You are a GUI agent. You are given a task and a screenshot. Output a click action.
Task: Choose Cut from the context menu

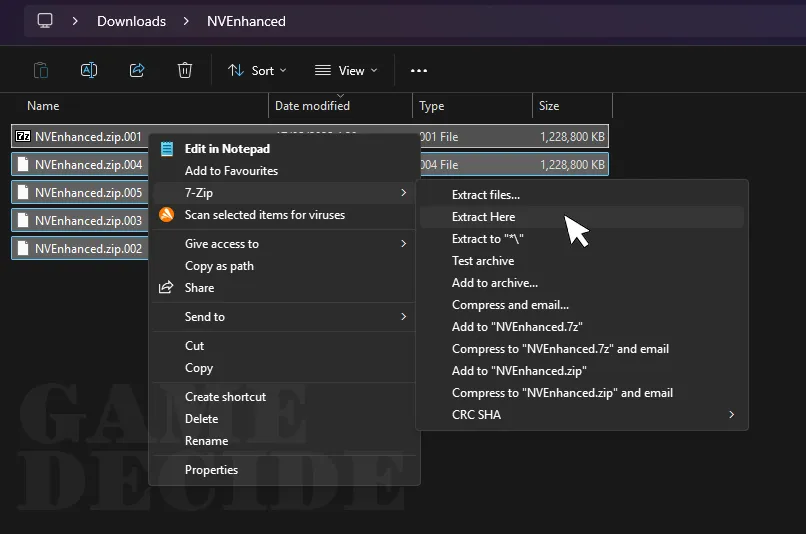pyautogui.click(x=194, y=345)
